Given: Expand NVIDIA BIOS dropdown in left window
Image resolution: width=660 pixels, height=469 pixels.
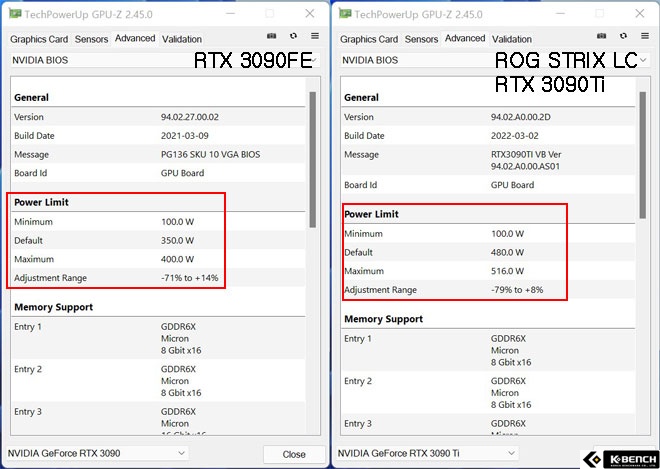Looking at the screenshot, I should click(165, 60).
